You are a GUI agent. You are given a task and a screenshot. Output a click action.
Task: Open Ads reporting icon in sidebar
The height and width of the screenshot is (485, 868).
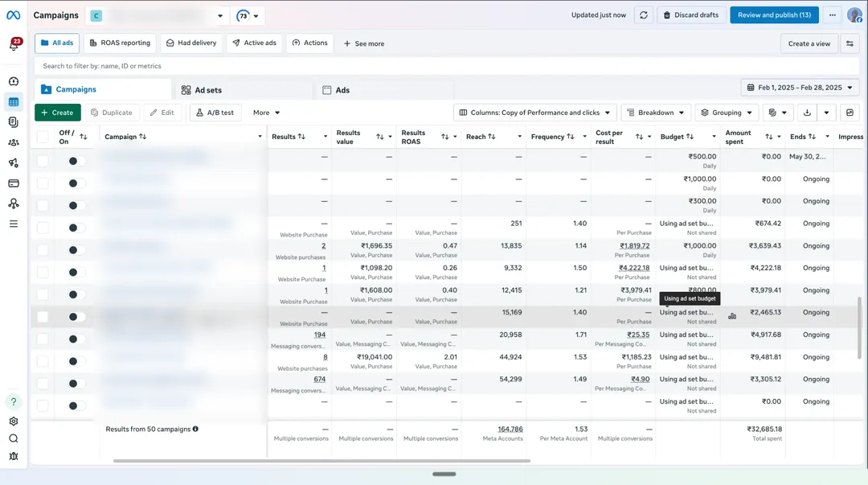[x=14, y=122]
